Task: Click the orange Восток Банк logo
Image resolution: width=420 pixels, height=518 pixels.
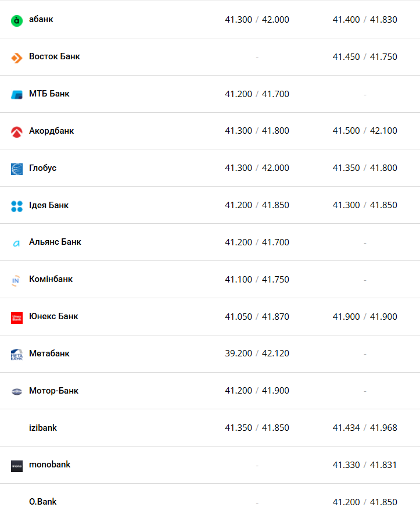Action: [x=17, y=58]
